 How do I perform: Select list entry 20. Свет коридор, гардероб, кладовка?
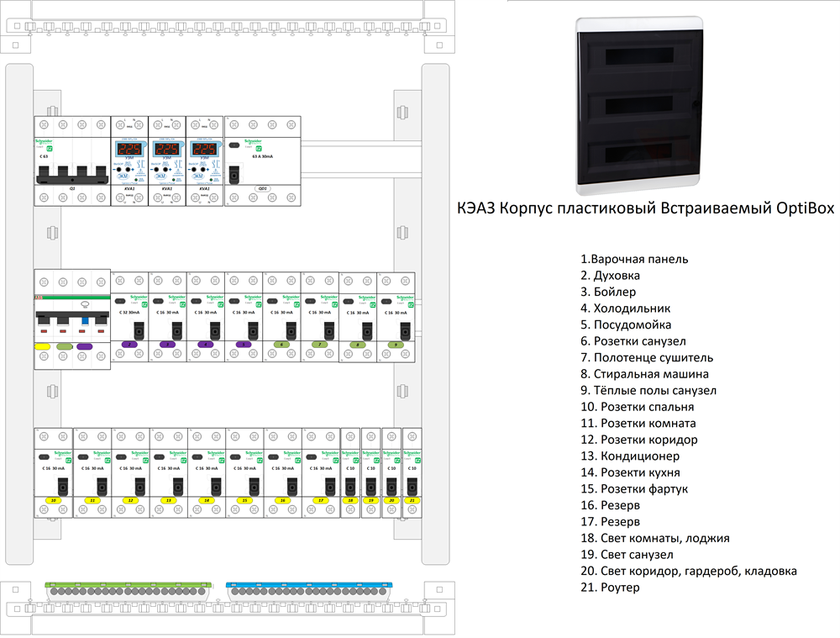pyautogui.click(x=689, y=571)
